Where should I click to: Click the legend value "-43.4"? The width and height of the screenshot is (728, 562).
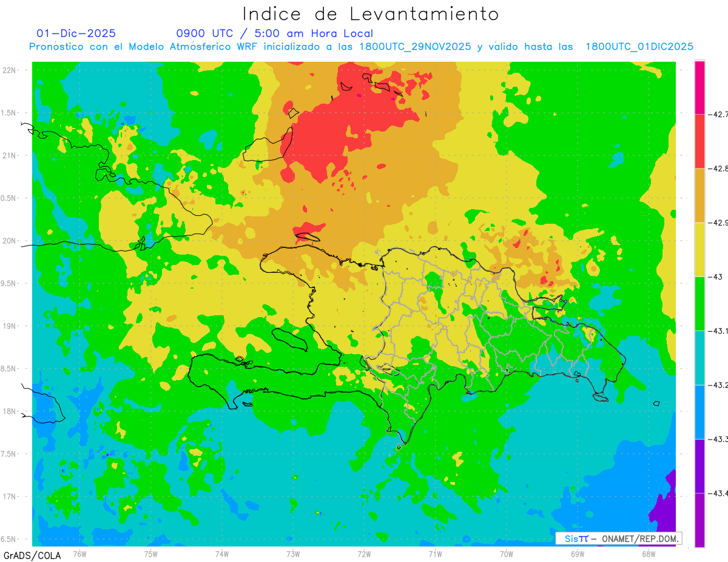(718, 493)
